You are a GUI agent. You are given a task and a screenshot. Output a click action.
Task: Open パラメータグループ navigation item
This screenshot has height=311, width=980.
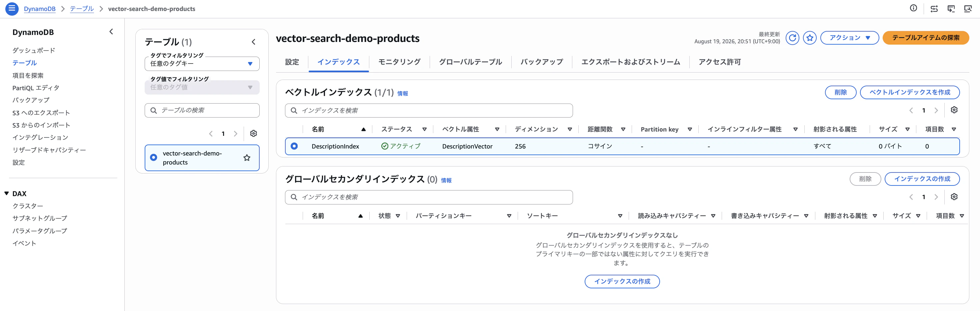tap(40, 231)
